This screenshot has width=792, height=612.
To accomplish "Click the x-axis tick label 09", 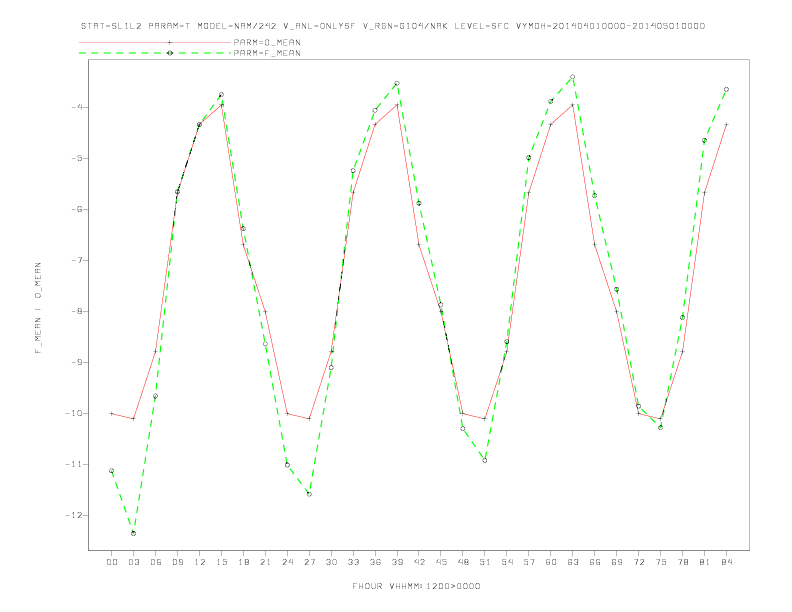I will coord(177,562).
